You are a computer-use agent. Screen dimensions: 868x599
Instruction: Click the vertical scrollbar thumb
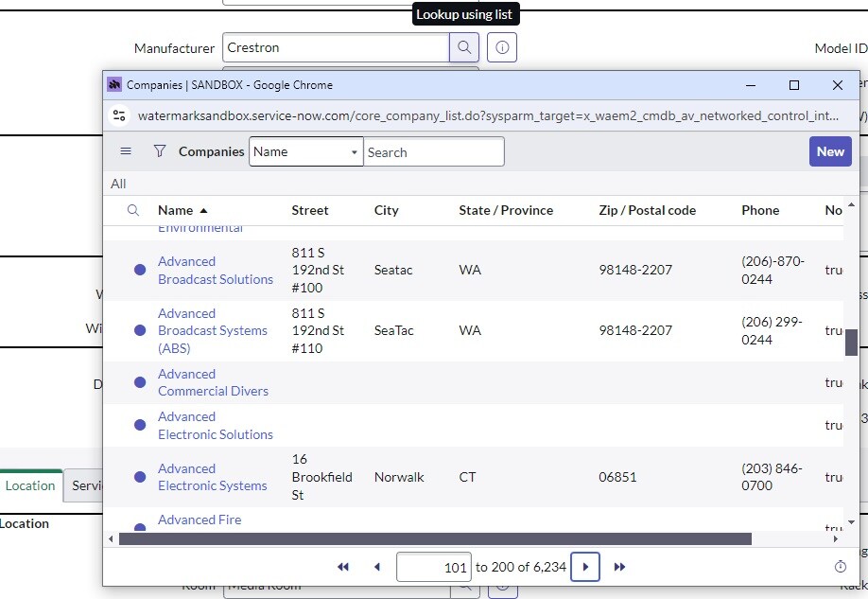pyautogui.click(x=851, y=343)
